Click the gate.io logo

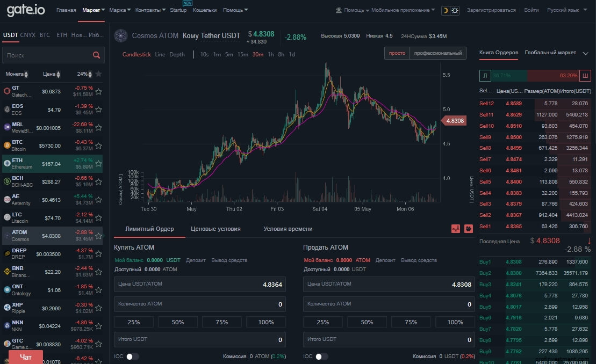(26, 10)
